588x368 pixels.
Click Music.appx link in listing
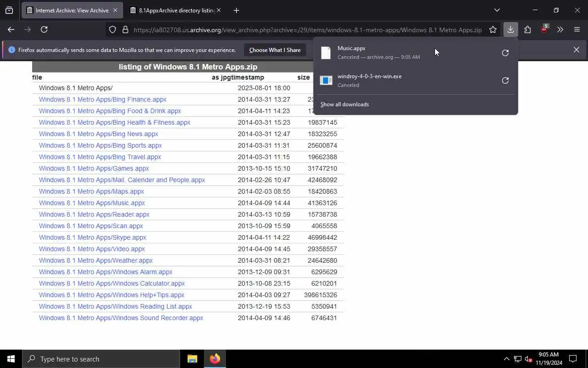point(92,203)
